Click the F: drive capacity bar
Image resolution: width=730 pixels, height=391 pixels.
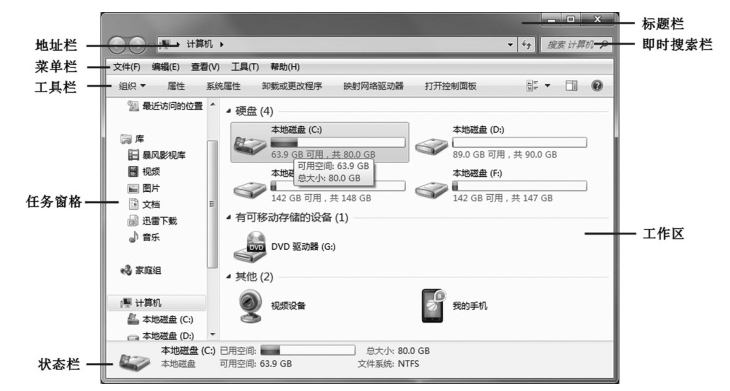point(520,186)
